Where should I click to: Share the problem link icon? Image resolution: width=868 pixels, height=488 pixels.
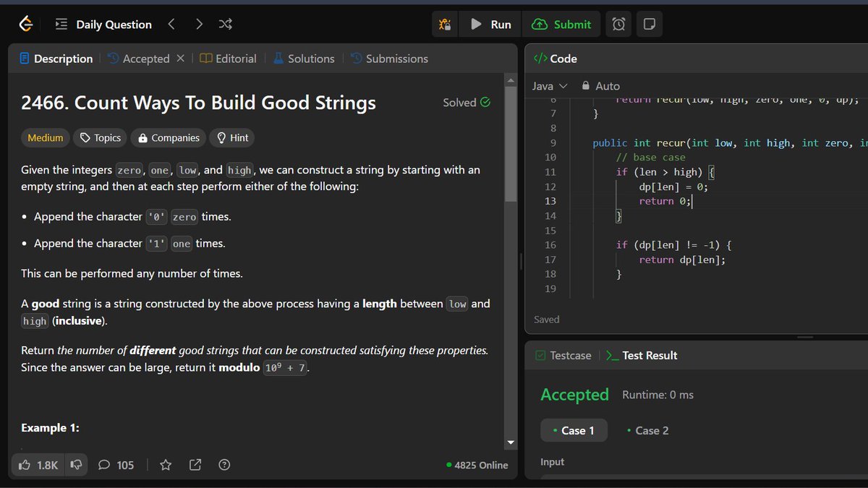click(195, 465)
